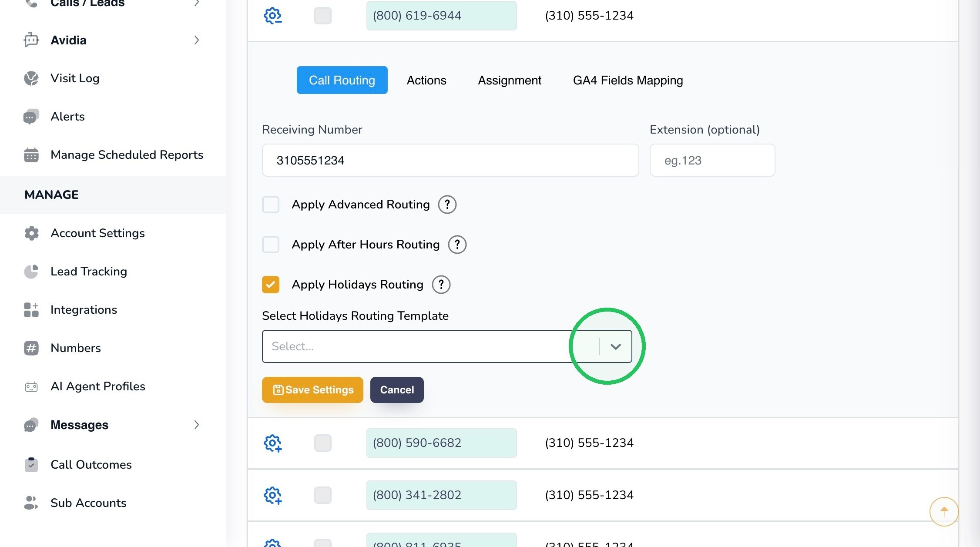Select the row checkbox for (800) 341-2802
This screenshot has height=547, width=980.
pyautogui.click(x=323, y=495)
